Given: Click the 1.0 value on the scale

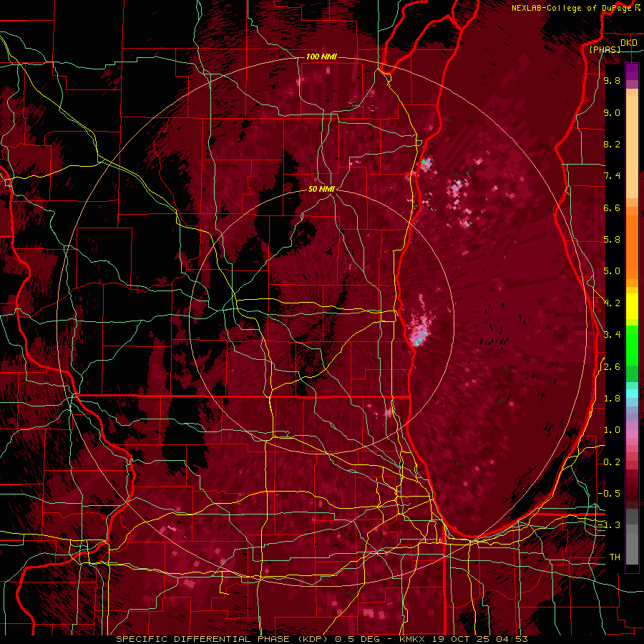Looking at the screenshot, I should point(612,430).
